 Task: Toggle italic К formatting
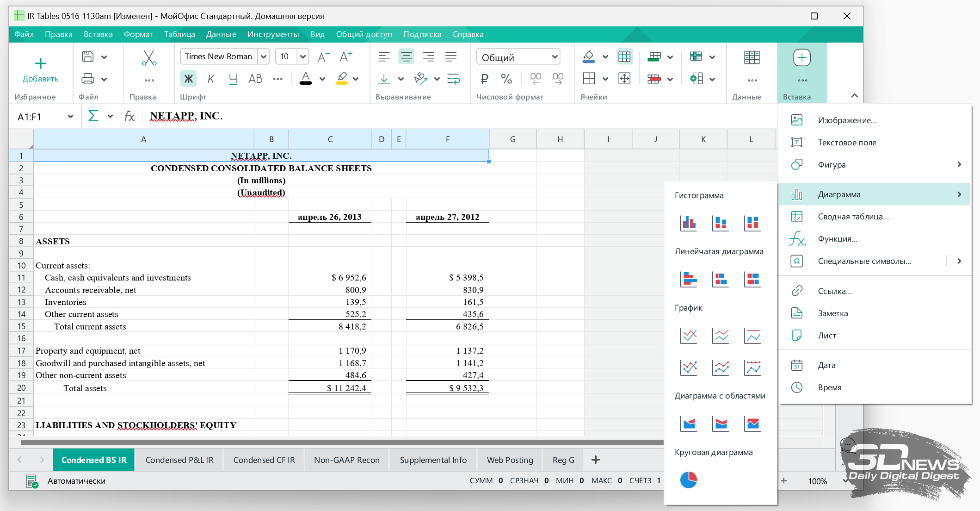(211, 79)
